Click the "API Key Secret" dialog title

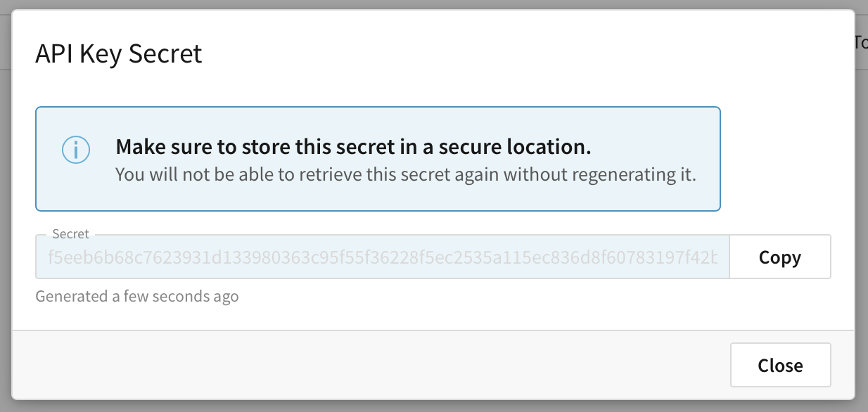point(119,54)
